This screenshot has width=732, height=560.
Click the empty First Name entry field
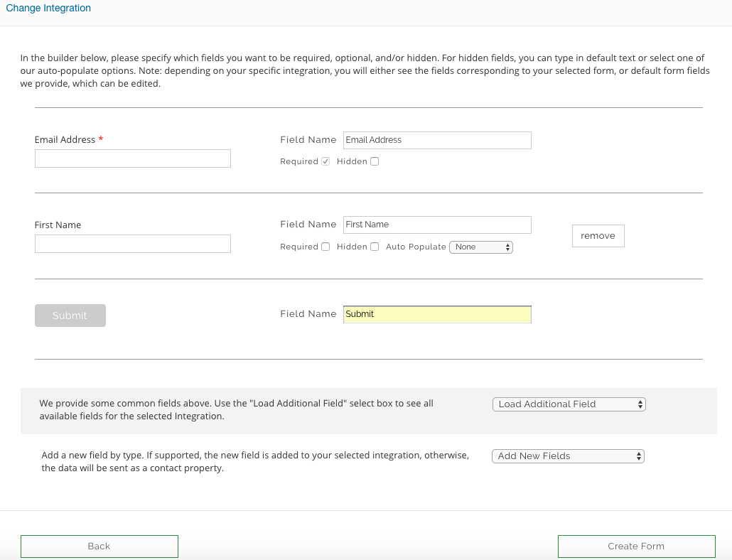[132, 243]
